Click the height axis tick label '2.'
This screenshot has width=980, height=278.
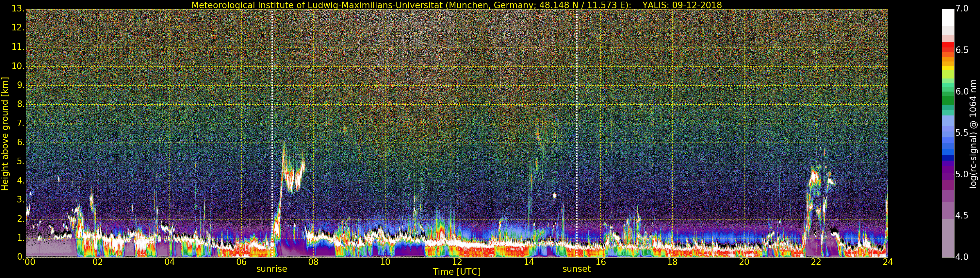click(21, 218)
